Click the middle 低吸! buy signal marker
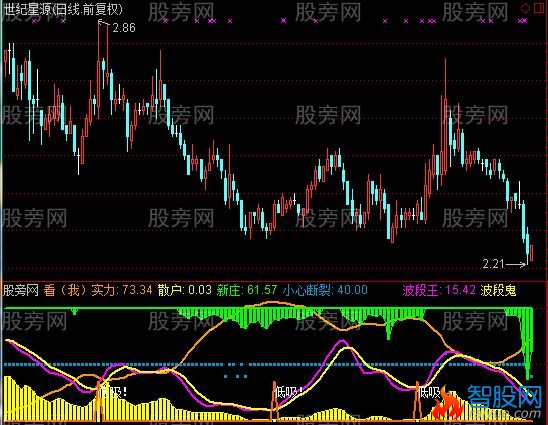The width and height of the screenshot is (548, 425). (x=288, y=392)
